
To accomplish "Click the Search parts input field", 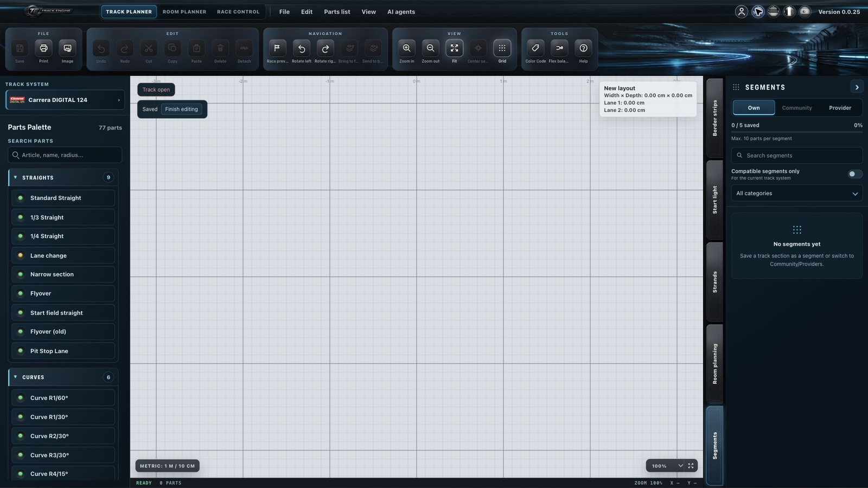I will [65, 155].
